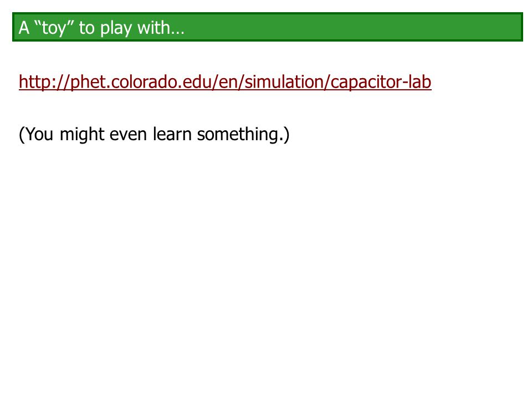This screenshot has height=399, width=532.
Task: Open the phet.colorado.edu capacitor-lab link
Action: coord(225,82)
